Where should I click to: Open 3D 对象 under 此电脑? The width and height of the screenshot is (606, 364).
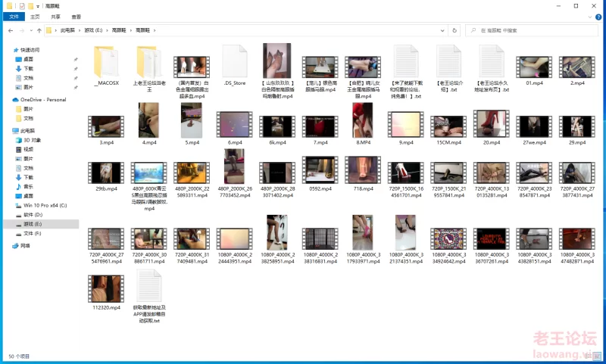coord(32,140)
